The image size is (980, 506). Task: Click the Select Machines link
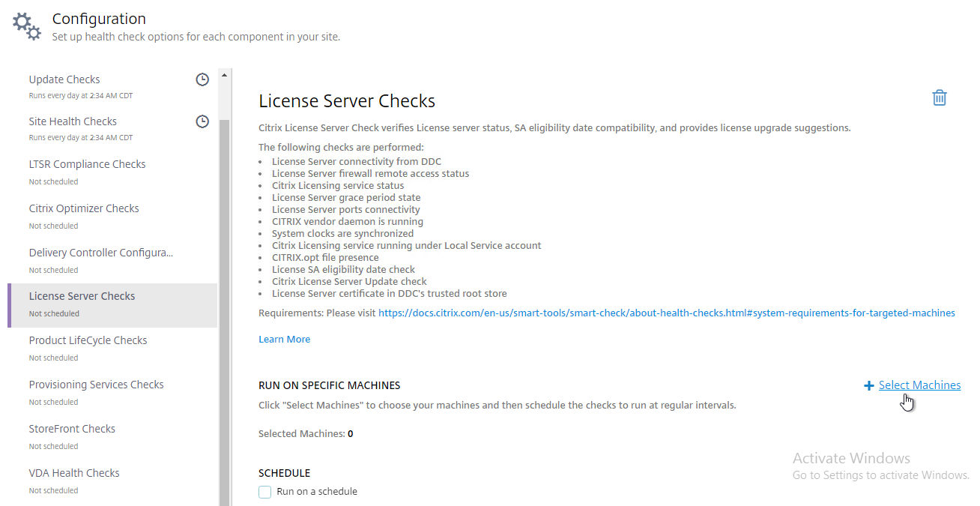pyautogui.click(x=919, y=385)
